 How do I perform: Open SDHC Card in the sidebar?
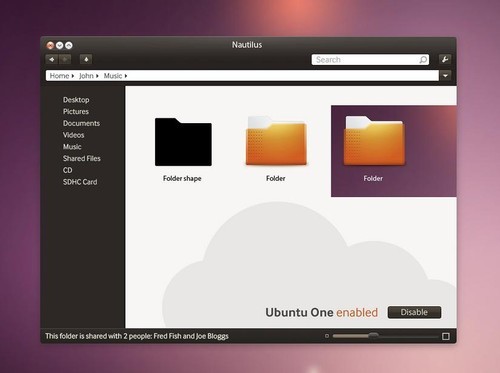pyautogui.click(x=80, y=182)
